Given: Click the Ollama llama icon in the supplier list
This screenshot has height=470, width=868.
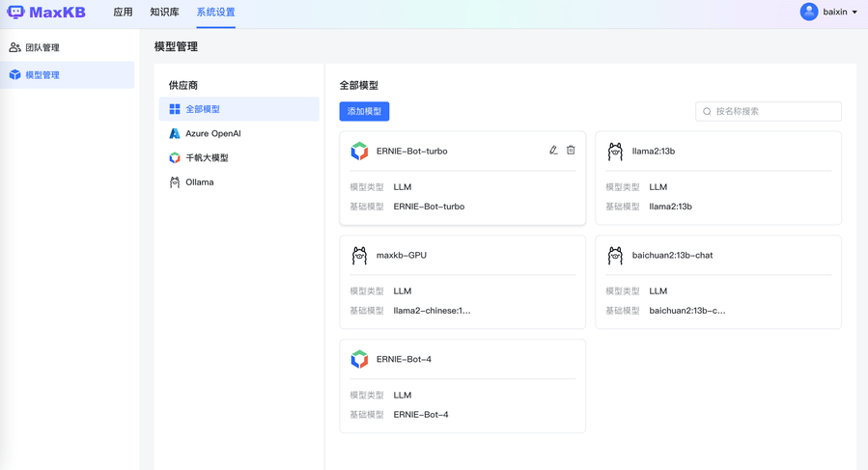Looking at the screenshot, I should (x=175, y=182).
